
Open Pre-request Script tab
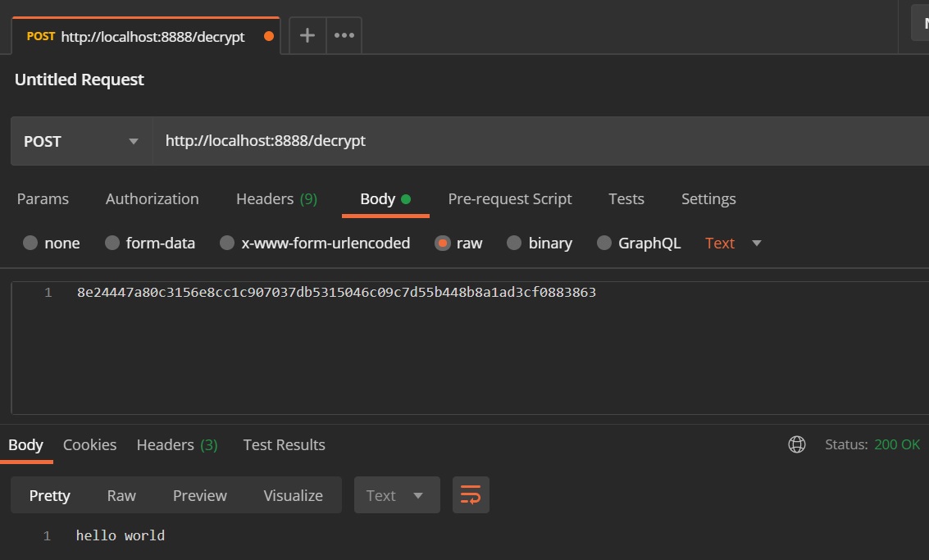coord(509,198)
